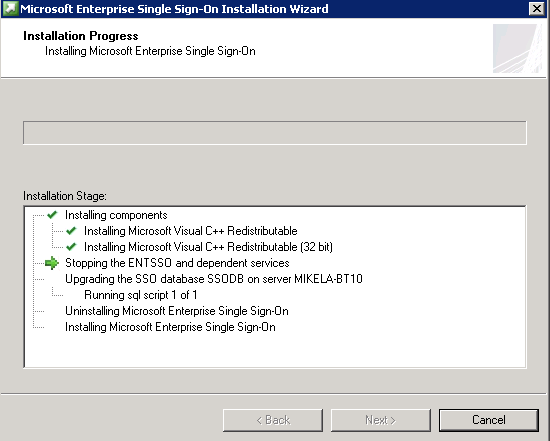
Task: Click the disabled Next button
Action: coord(381,420)
